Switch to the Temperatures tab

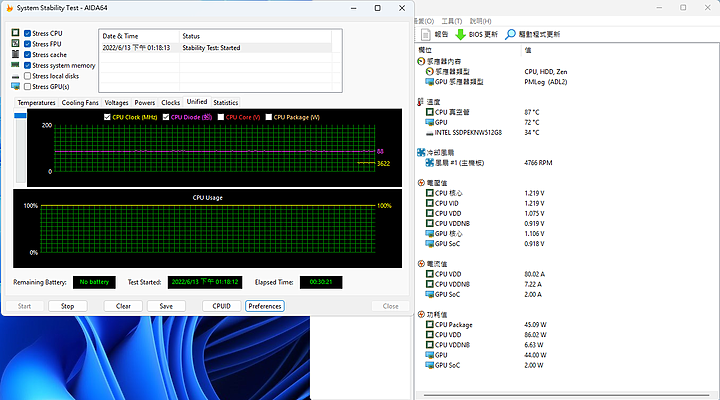tap(36, 102)
